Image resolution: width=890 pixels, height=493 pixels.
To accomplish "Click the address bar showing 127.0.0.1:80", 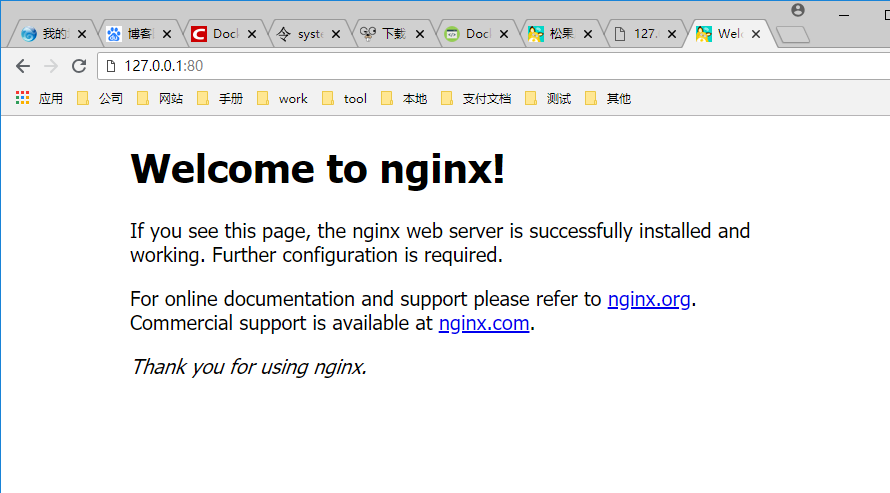I will (494, 66).
